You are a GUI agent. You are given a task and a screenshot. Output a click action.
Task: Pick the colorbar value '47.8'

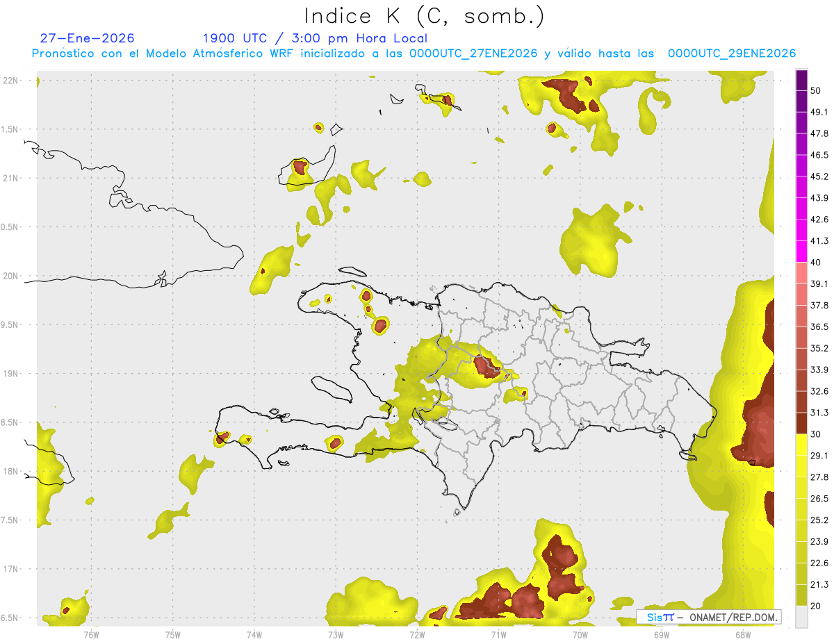coord(819,134)
